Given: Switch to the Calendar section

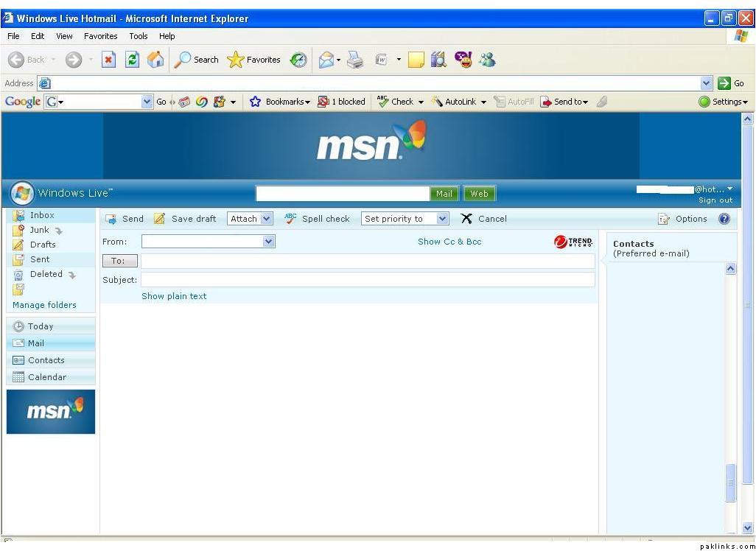Looking at the screenshot, I should coord(47,377).
